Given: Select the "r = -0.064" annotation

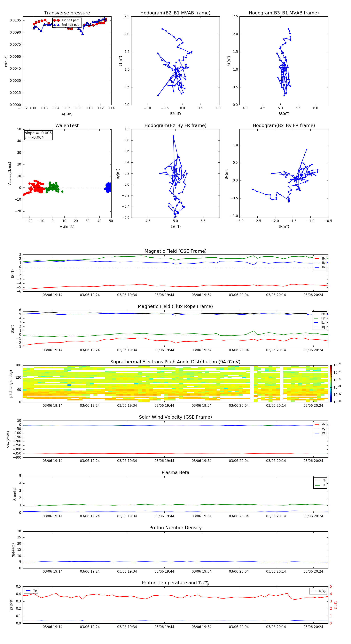Looking at the screenshot, I should tap(35, 137).
